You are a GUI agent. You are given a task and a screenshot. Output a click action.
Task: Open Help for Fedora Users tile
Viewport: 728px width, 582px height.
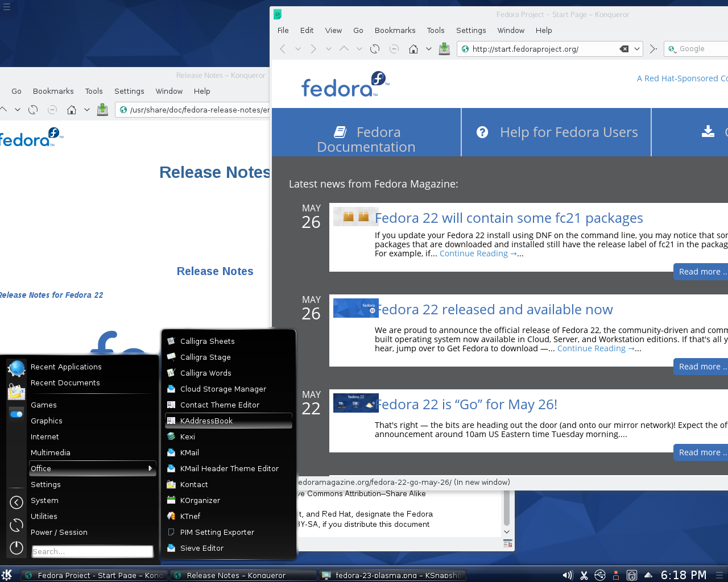coord(556,132)
